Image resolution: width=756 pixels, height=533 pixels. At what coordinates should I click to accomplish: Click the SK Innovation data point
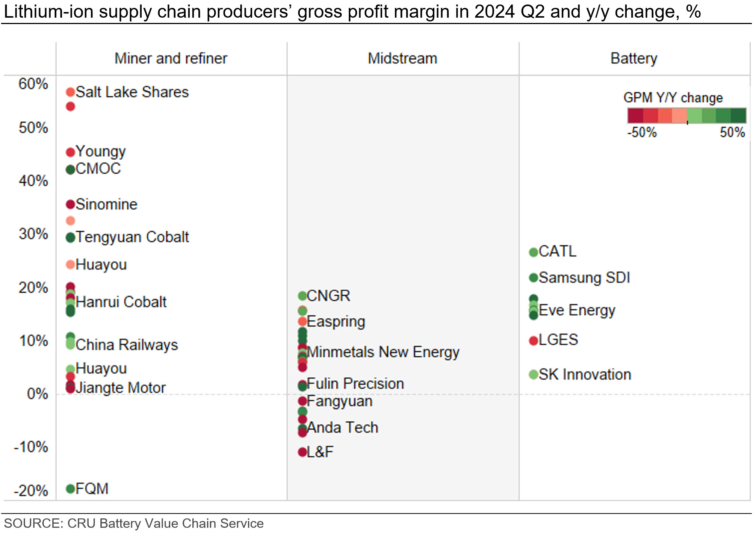pyautogui.click(x=533, y=374)
